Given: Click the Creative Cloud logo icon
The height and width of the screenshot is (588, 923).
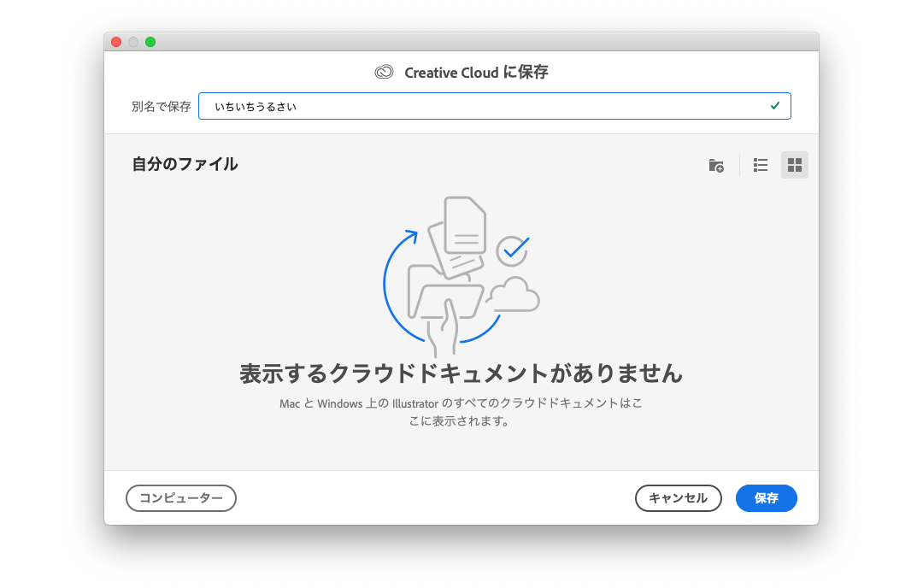Looking at the screenshot, I should pos(384,72).
